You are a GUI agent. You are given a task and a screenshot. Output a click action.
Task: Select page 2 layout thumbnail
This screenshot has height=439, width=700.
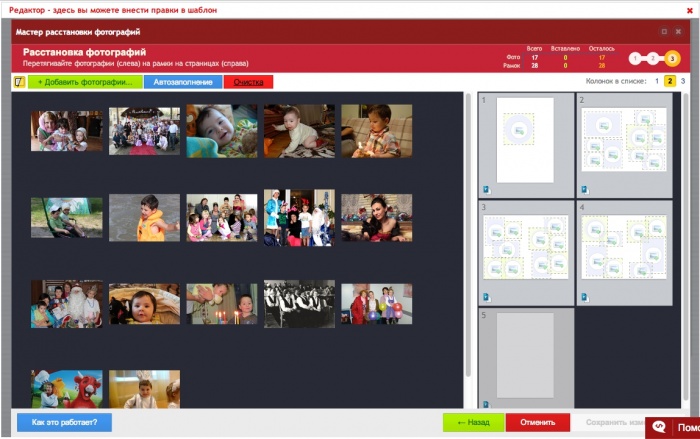624,139
